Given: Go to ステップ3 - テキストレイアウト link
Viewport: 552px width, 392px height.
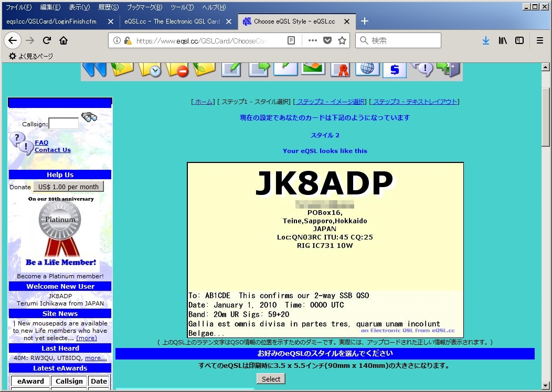Looking at the screenshot, I should pyautogui.click(x=415, y=102).
